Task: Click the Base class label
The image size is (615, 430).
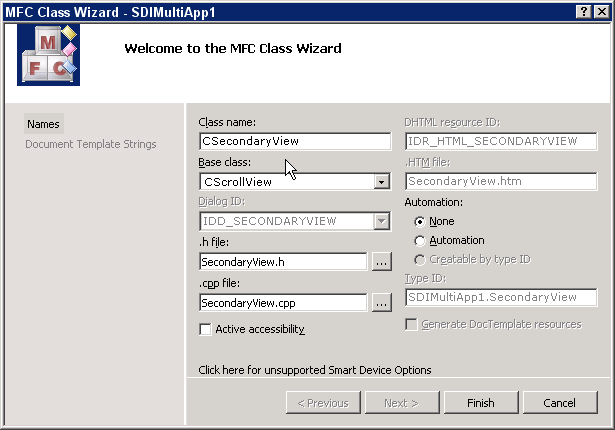Action: (224, 162)
